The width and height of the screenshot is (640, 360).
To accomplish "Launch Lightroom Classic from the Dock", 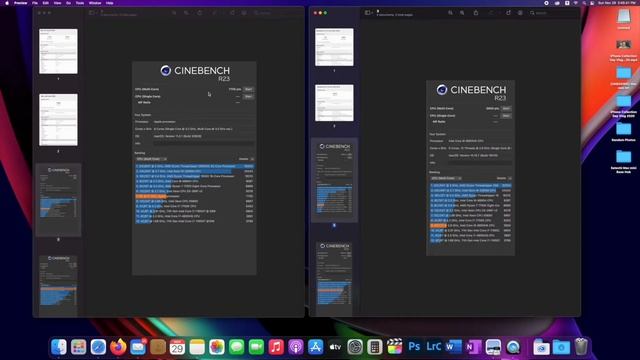I will coord(434,347).
